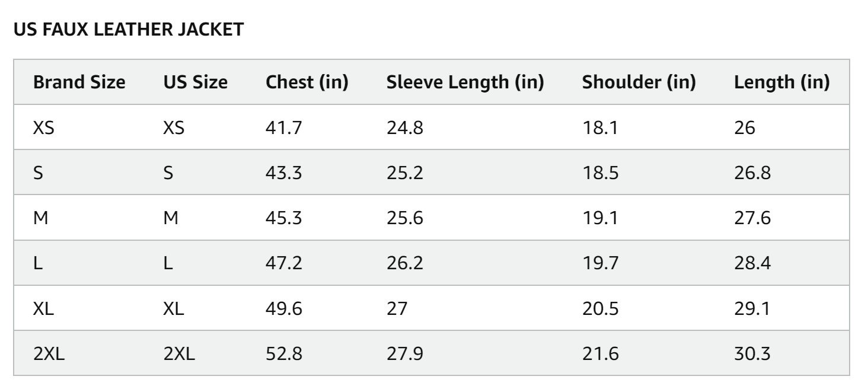
Task: Select the Chest (in) column header
Action: [307, 82]
